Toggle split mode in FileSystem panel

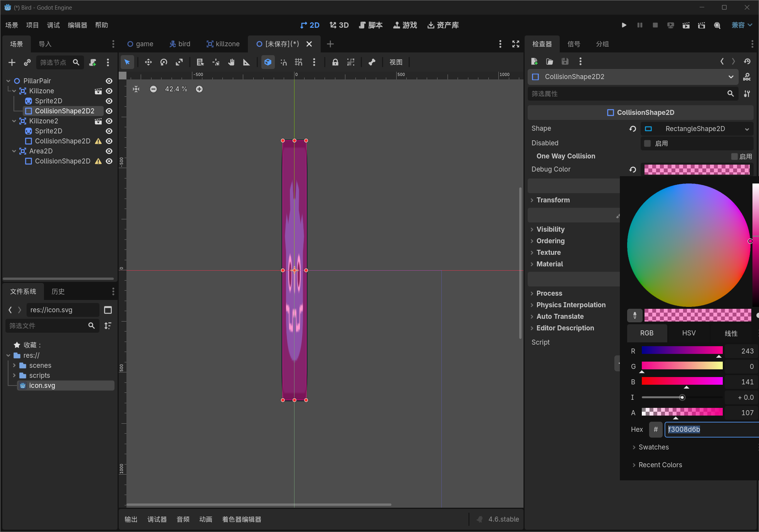pyautogui.click(x=108, y=310)
